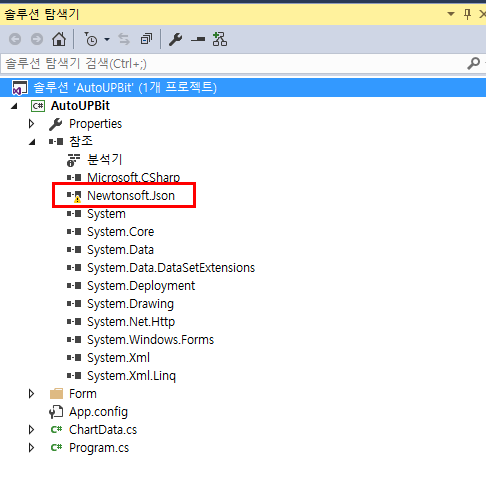This screenshot has width=486, height=485.
Task: Select System.Net.Http reference
Action: [x=131, y=322]
